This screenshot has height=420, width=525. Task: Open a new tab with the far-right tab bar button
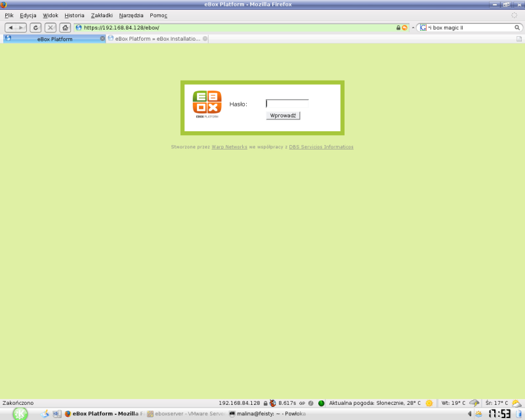519,39
